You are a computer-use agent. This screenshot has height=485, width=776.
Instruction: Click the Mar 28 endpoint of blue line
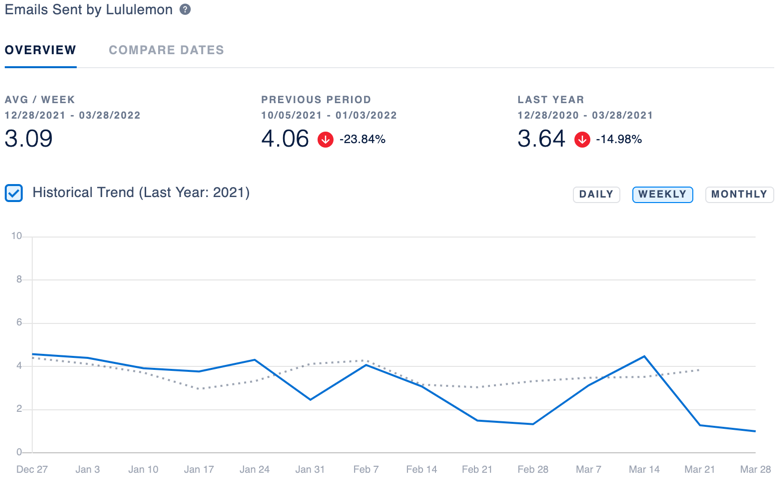[x=755, y=431]
